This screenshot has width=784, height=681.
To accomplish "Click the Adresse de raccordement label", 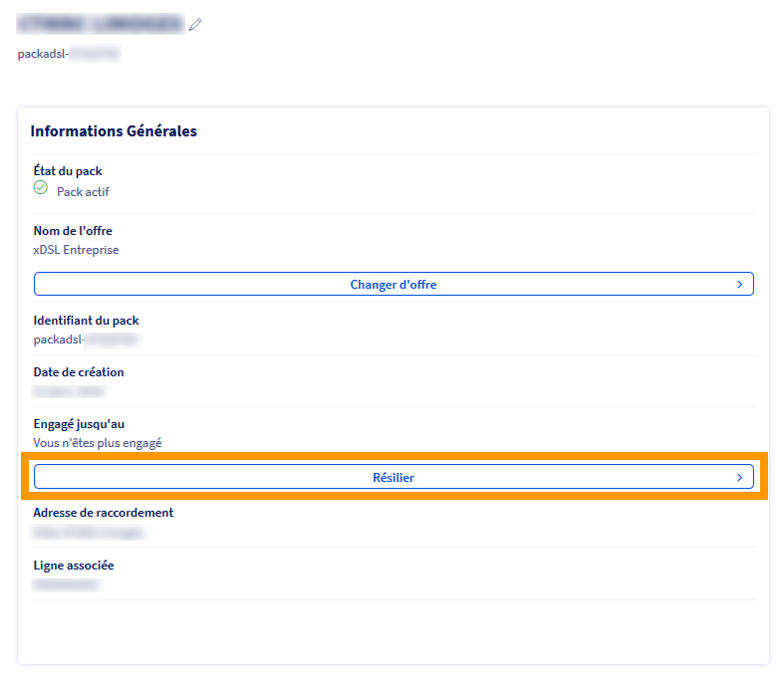I will point(104,513).
